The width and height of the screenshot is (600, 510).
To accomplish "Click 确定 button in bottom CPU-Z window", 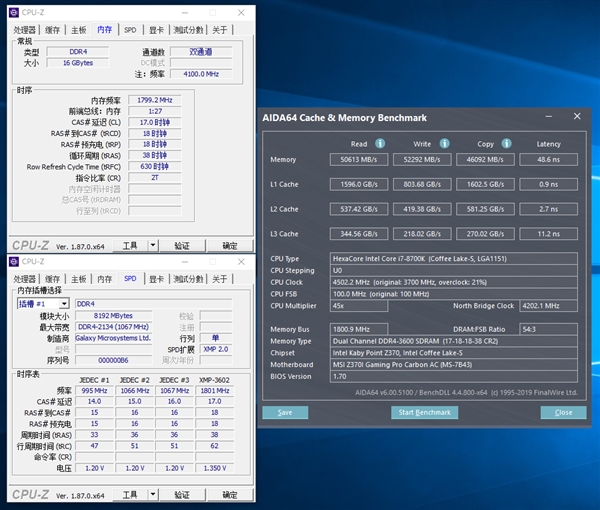I will [230, 494].
